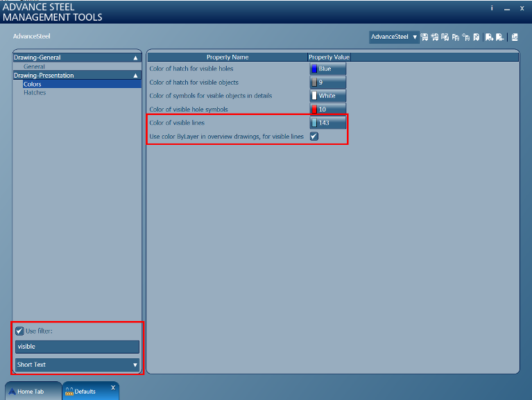Image resolution: width=532 pixels, height=400 pixels.
Task: Switch to the Home Tab
Action: pyautogui.click(x=33, y=391)
